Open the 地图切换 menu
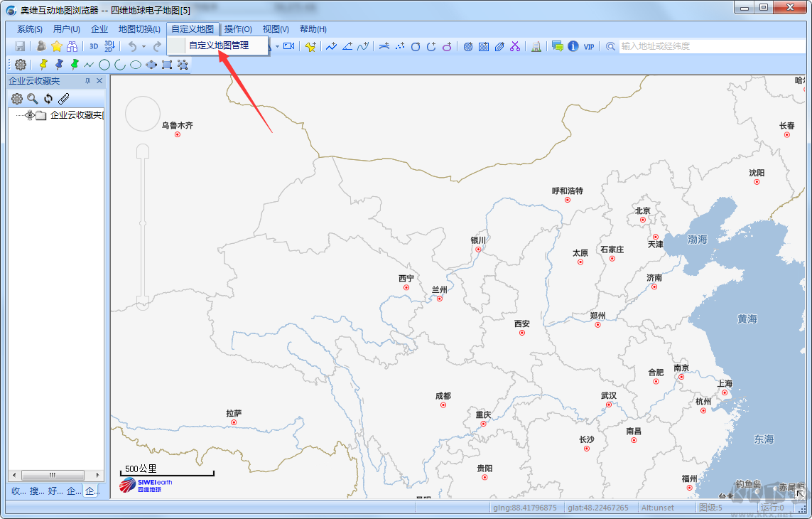The width and height of the screenshot is (812, 519). pos(139,29)
